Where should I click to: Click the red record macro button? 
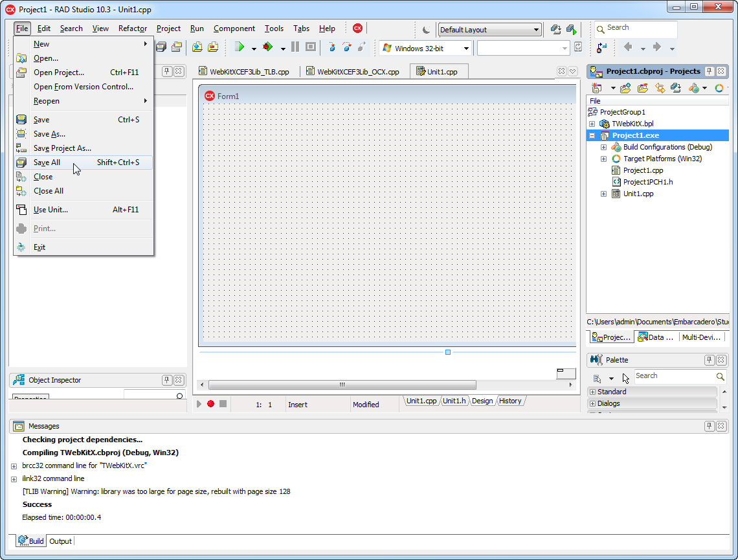coord(211,404)
